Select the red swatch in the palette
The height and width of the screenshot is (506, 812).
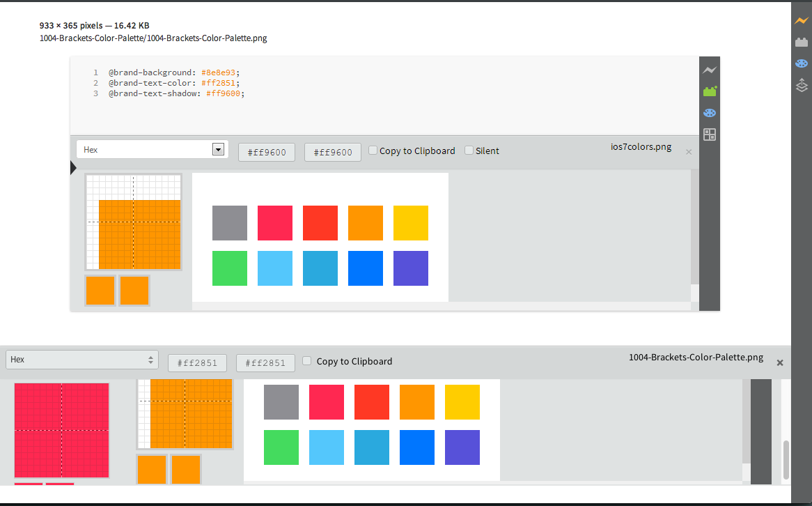tap(320, 222)
